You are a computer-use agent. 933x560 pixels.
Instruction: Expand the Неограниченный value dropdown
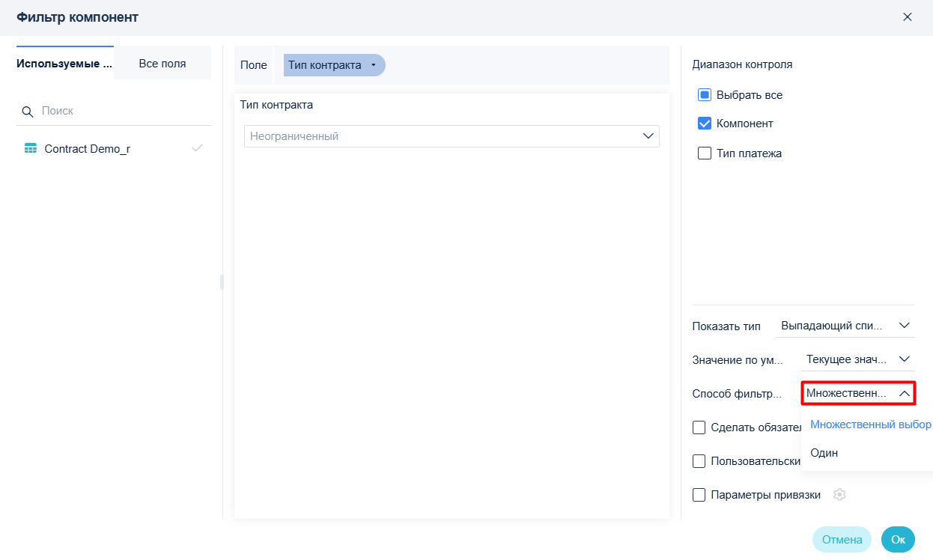click(452, 136)
